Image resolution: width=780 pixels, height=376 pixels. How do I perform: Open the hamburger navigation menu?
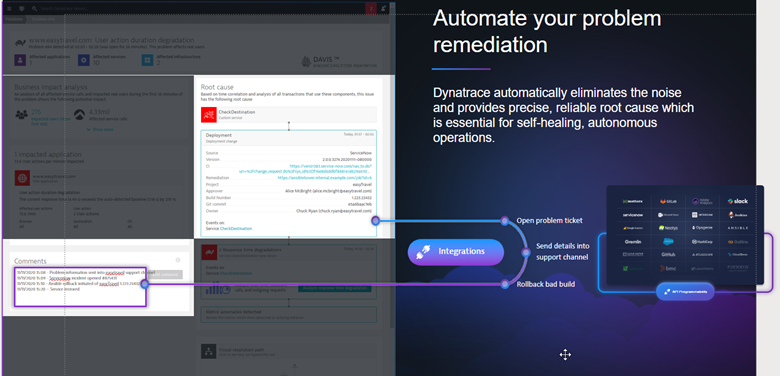[9, 8]
